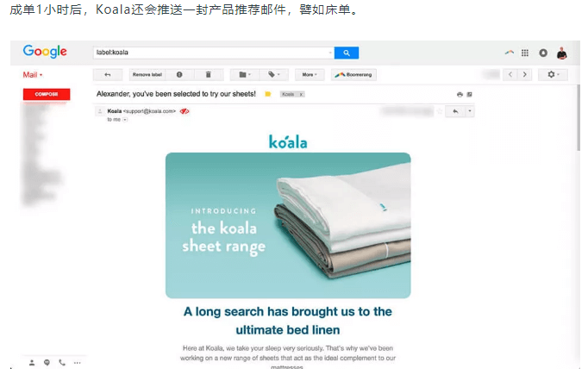This screenshot has width=588, height=387.
Task: Click the Remove label button
Action: pyautogui.click(x=147, y=75)
